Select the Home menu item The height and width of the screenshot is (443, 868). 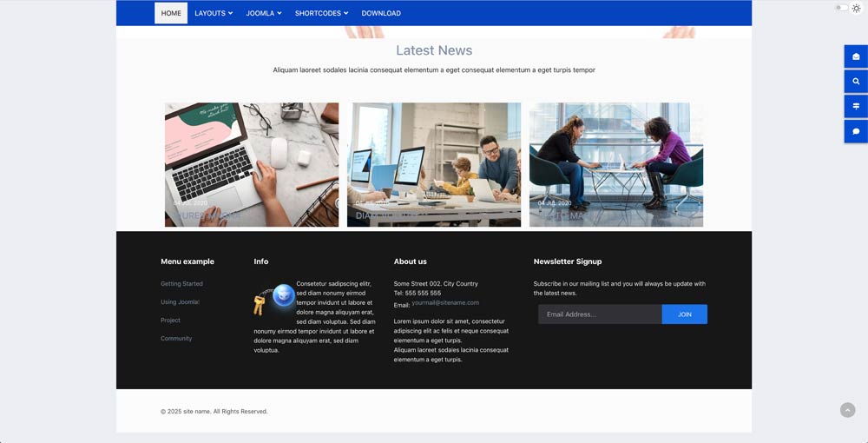coord(171,13)
